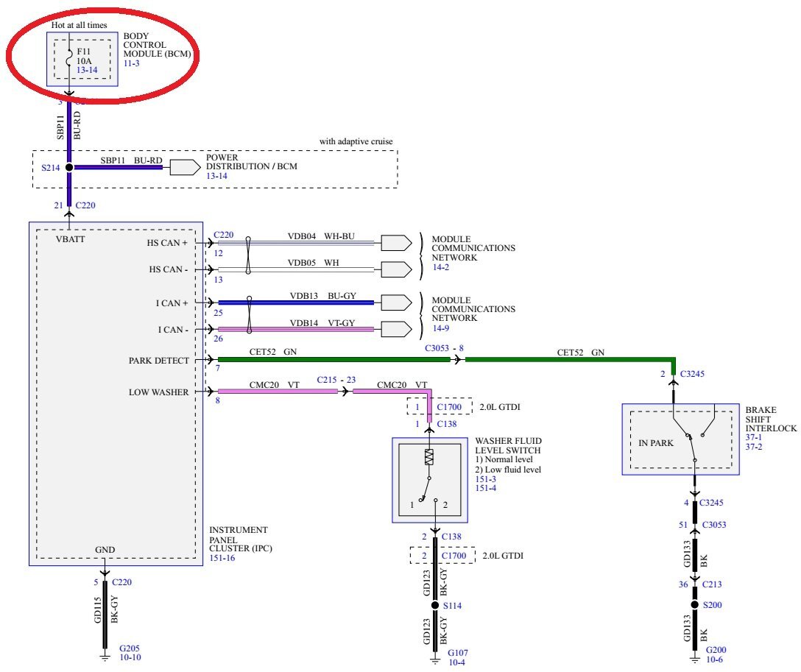Click the washer fluid level switch resistor symbol
Screen dimensions: 801x672
(x=429, y=456)
